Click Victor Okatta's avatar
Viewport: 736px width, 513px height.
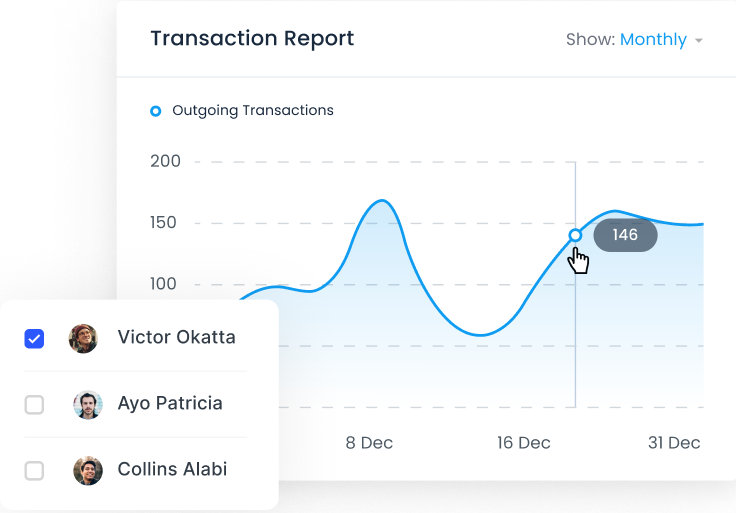pos(83,338)
